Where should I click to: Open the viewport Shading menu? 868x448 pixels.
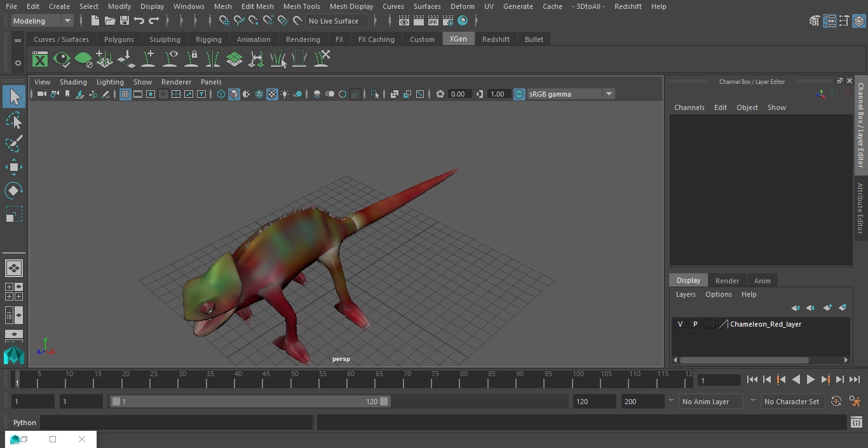(73, 82)
